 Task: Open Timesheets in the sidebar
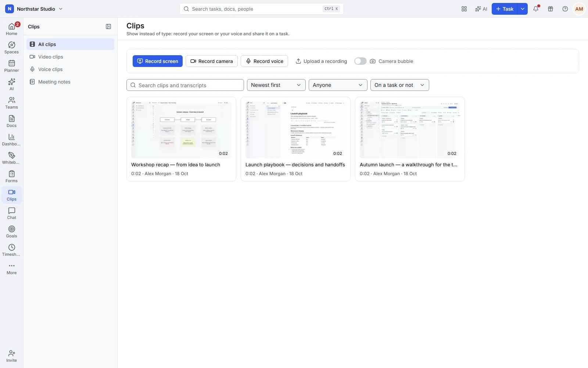12,250
